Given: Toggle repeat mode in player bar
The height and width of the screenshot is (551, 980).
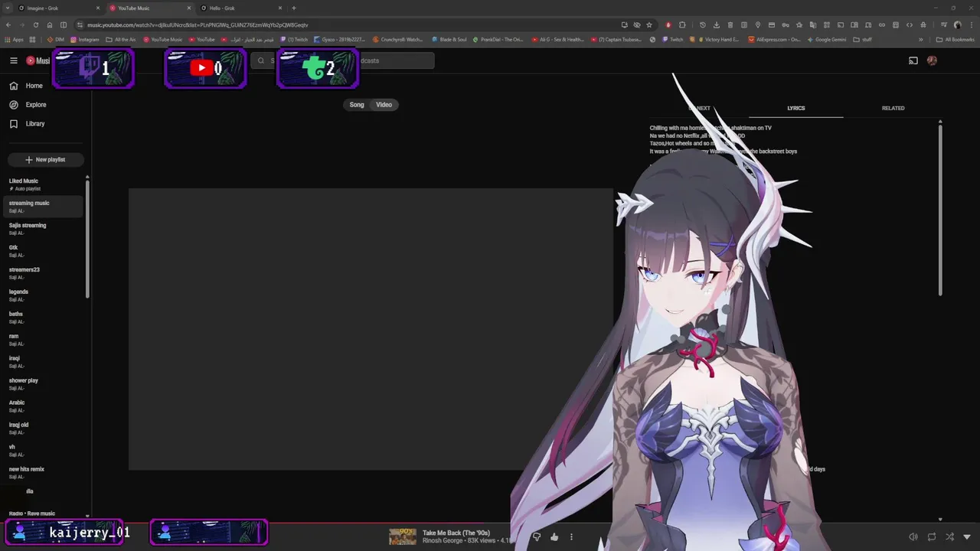Looking at the screenshot, I should coord(932,537).
